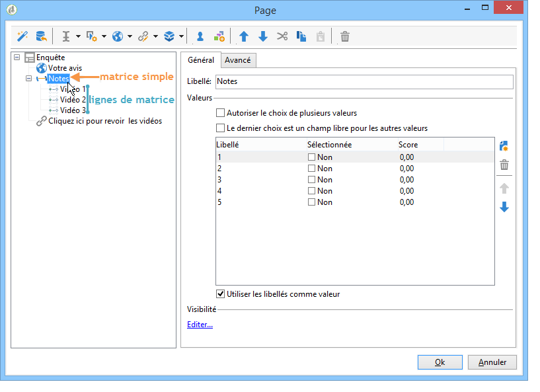Screen dimensions: 540x392
Task: Enable Autoriser le choix de plusieurs valeurs
Action: click(220, 113)
